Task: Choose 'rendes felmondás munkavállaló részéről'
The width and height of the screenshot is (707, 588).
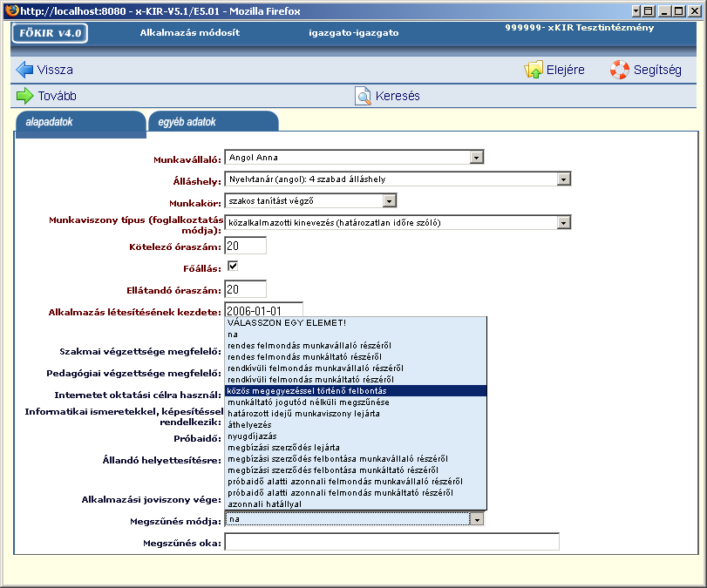Action: (356, 346)
